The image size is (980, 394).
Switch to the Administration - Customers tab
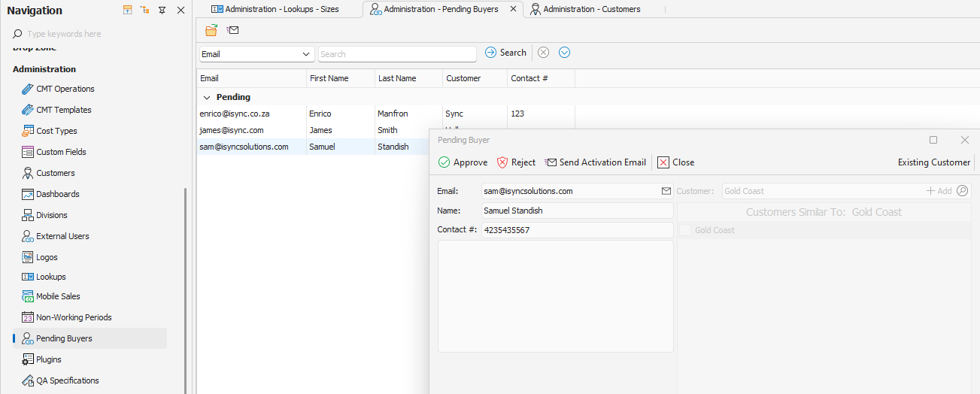point(584,9)
